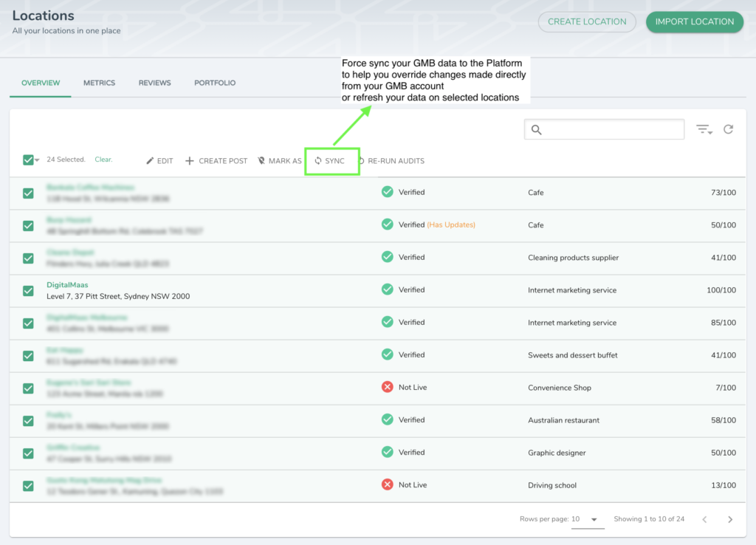
Task: Open the filter list icon
Action: [704, 129]
